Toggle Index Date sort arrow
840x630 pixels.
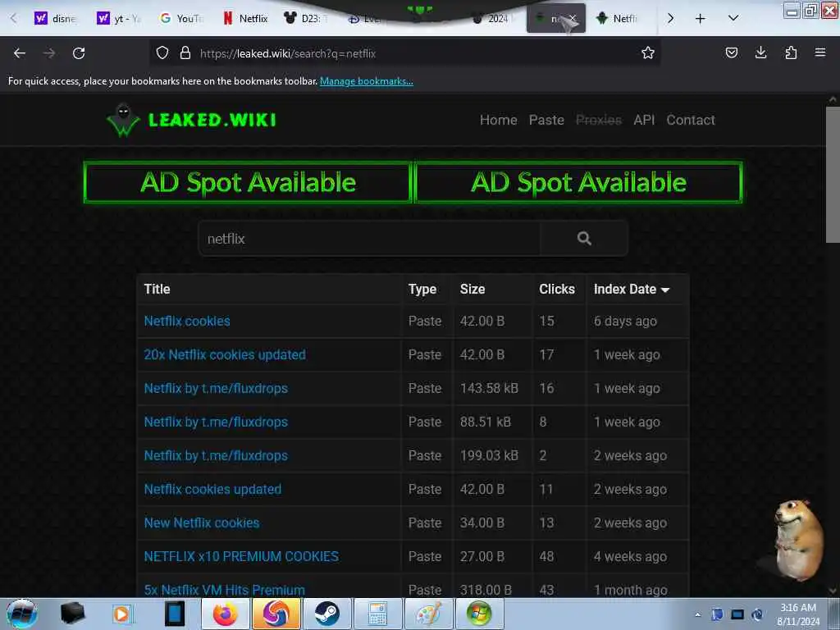click(665, 290)
